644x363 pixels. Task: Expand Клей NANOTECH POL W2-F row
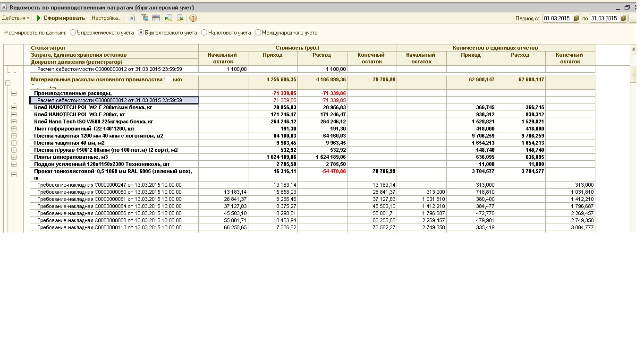click(14, 107)
